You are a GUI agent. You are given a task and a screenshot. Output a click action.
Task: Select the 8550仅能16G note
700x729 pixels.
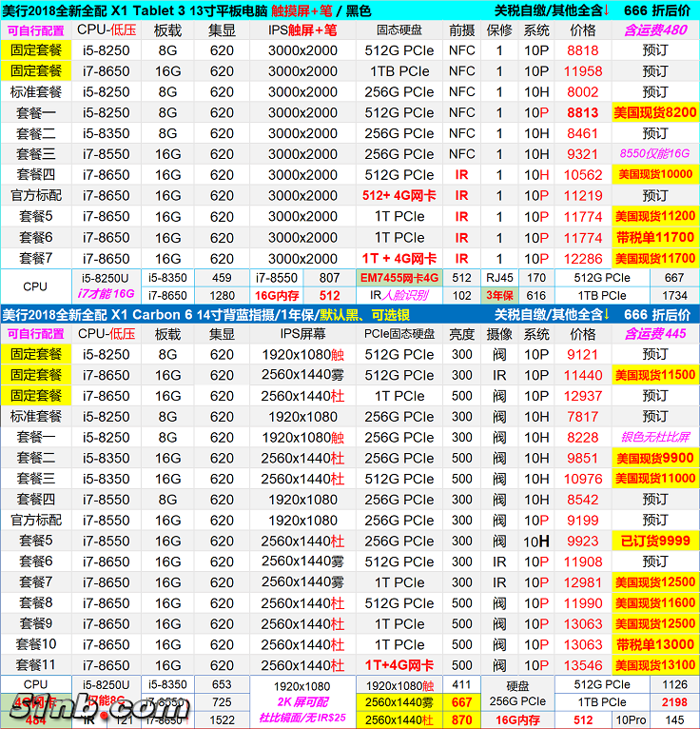pyautogui.click(x=654, y=154)
